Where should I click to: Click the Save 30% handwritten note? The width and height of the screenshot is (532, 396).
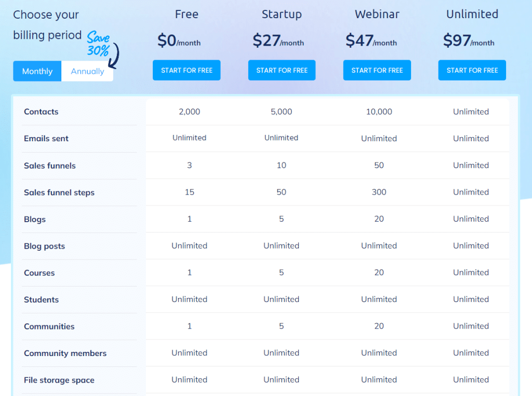coord(98,44)
